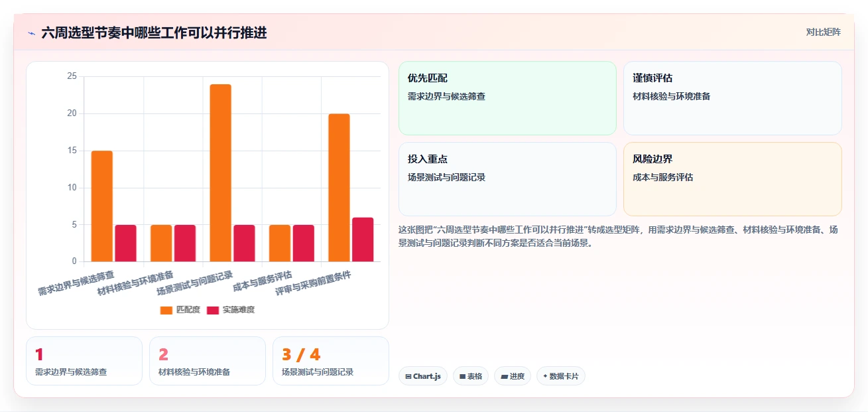The image size is (868, 412).
Task: Click the orange bar for 评审与采购前置条件
Action: click(339, 188)
